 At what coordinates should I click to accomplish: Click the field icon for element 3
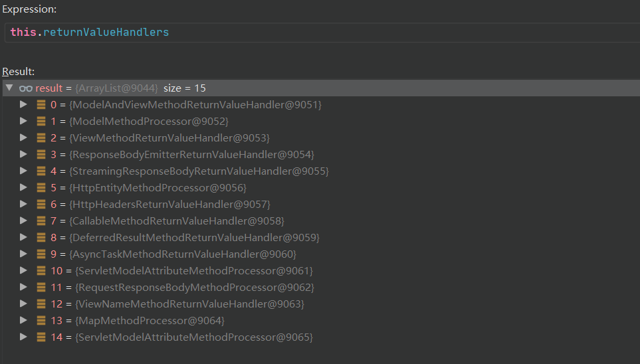click(x=41, y=155)
